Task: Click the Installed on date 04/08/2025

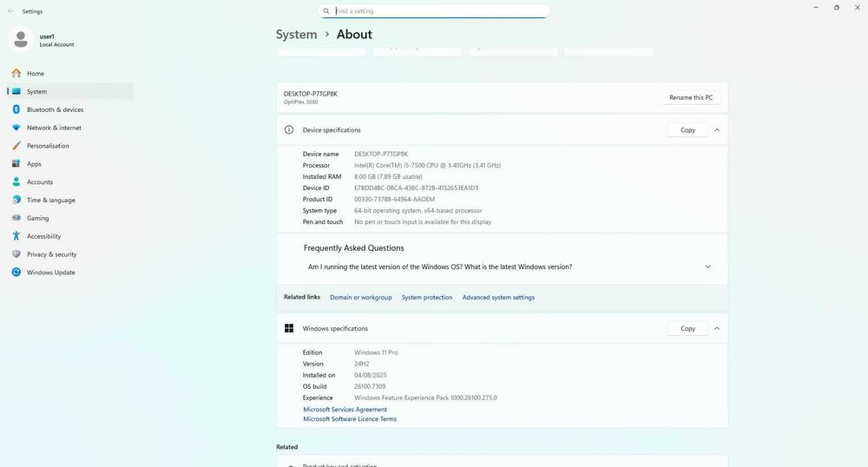Action: [x=371, y=375]
